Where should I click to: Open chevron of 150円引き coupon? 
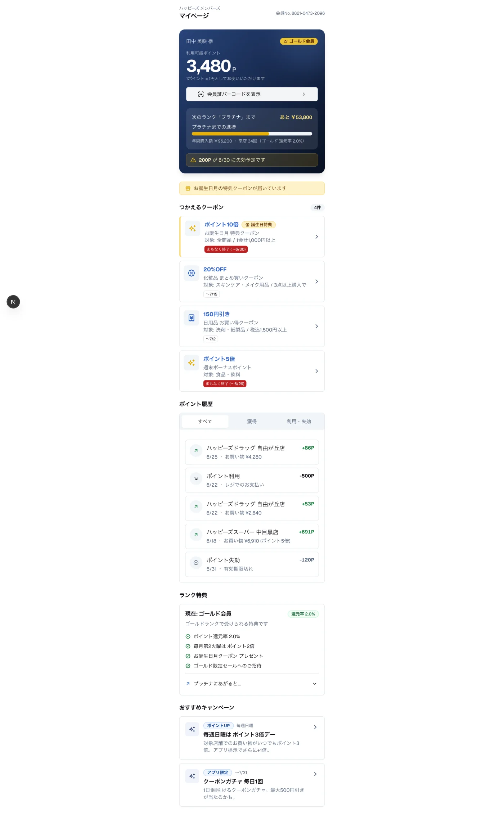pyautogui.click(x=317, y=326)
